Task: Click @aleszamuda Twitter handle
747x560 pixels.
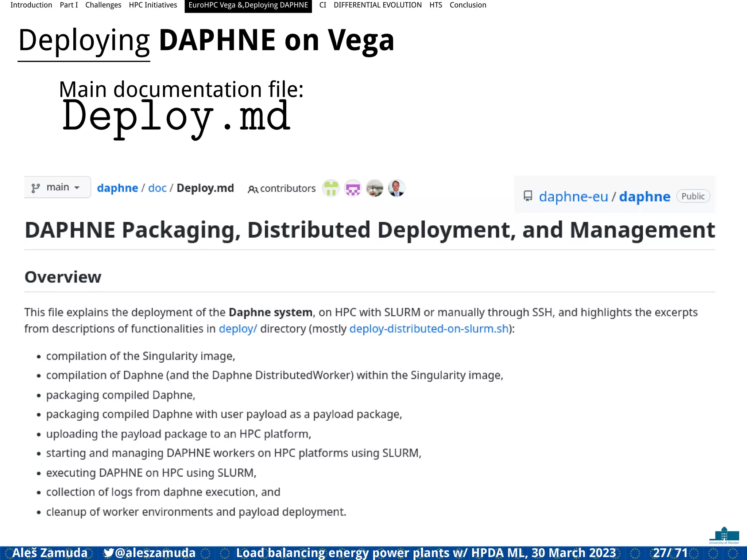Action: tap(155, 553)
